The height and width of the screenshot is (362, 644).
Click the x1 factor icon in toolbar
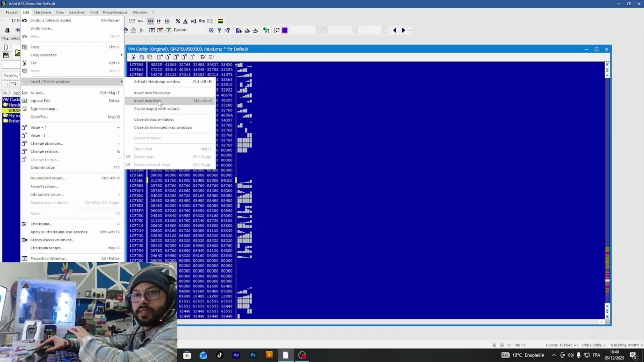pos(193,21)
